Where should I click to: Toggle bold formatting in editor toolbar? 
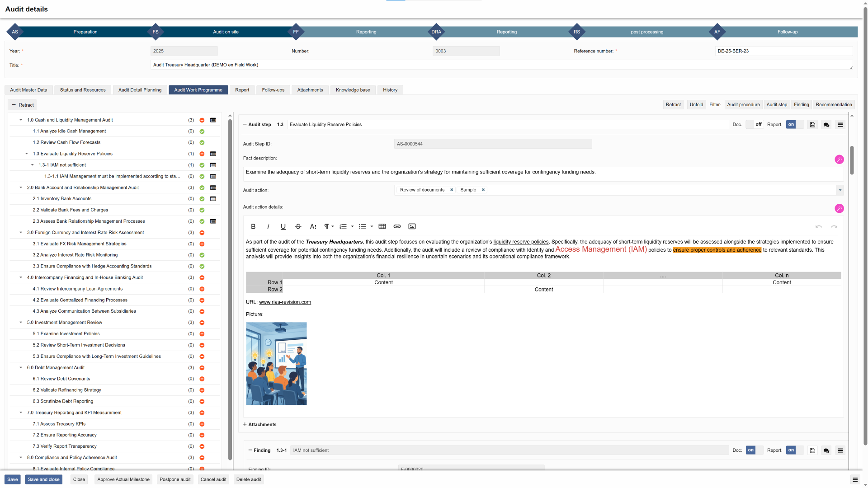pyautogui.click(x=253, y=226)
